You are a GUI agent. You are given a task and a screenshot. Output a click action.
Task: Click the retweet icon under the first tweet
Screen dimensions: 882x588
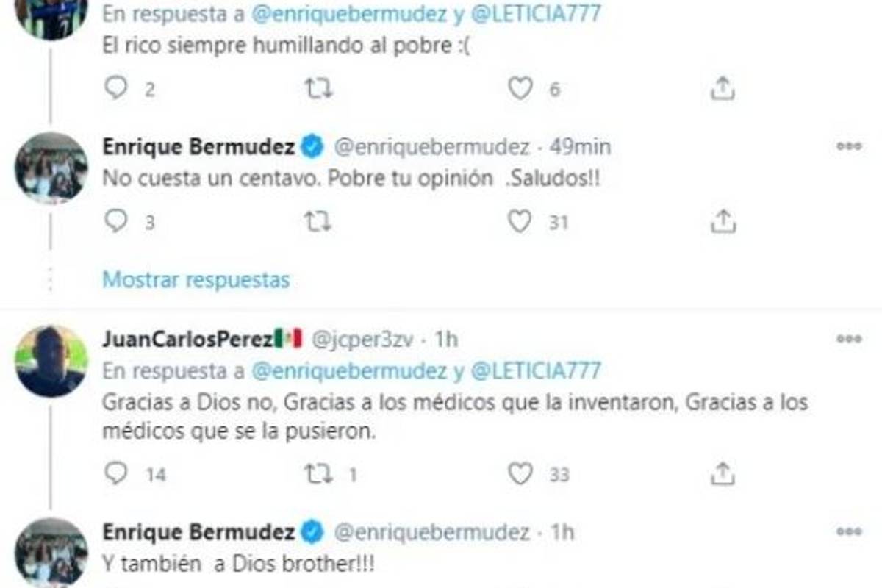[x=319, y=88]
